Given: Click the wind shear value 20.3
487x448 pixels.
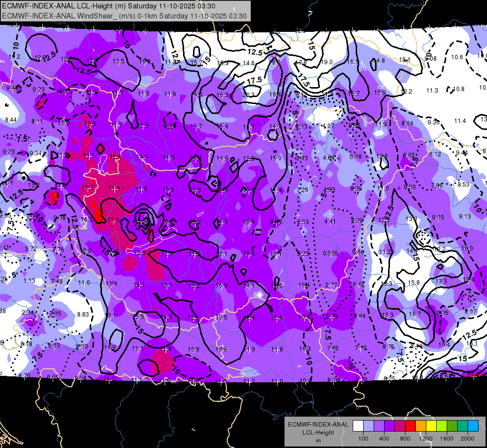Looking at the screenshot, I should (x=249, y=95).
